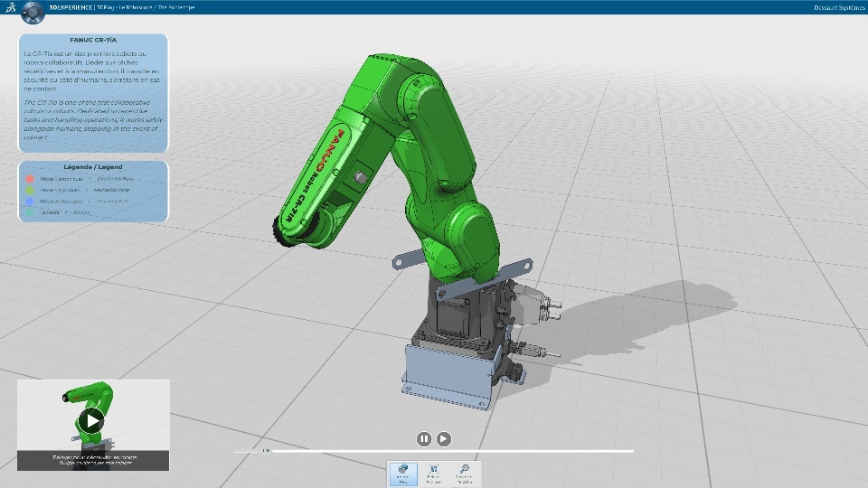Click the 'Dassault Systèmes' label in header

point(839,8)
